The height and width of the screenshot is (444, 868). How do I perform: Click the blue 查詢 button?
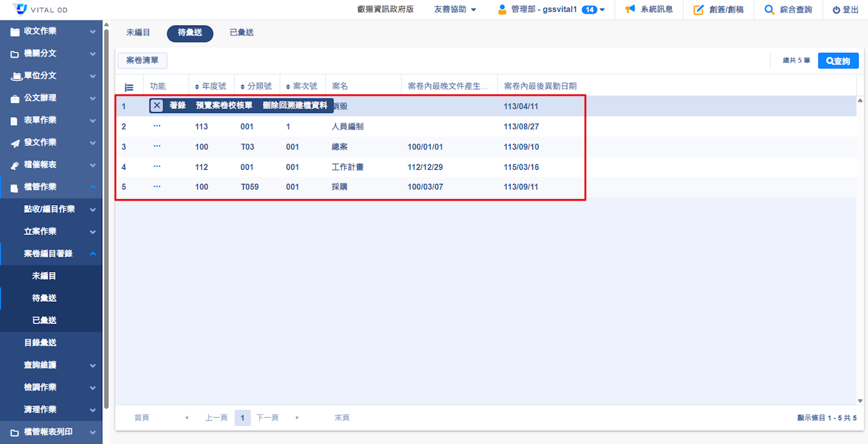(x=838, y=61)
